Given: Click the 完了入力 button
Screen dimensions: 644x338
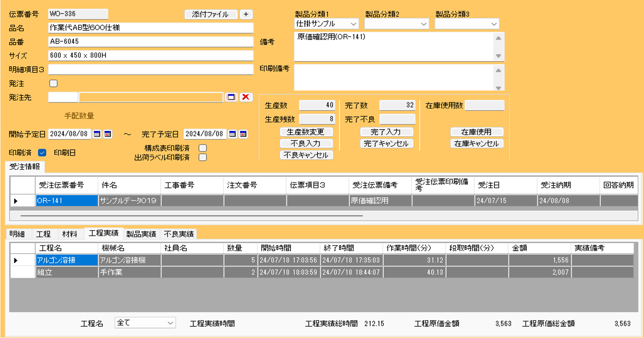Looking at the screenshot, I should 386,132.
